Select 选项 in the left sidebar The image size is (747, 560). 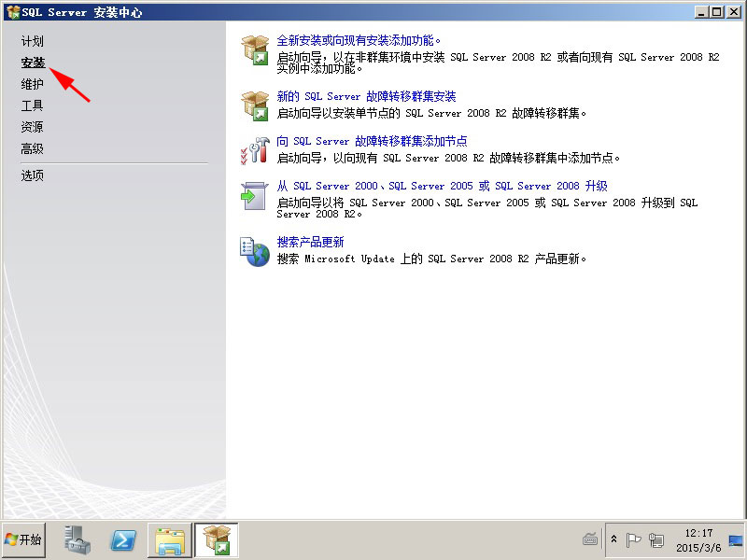(33, 175)
